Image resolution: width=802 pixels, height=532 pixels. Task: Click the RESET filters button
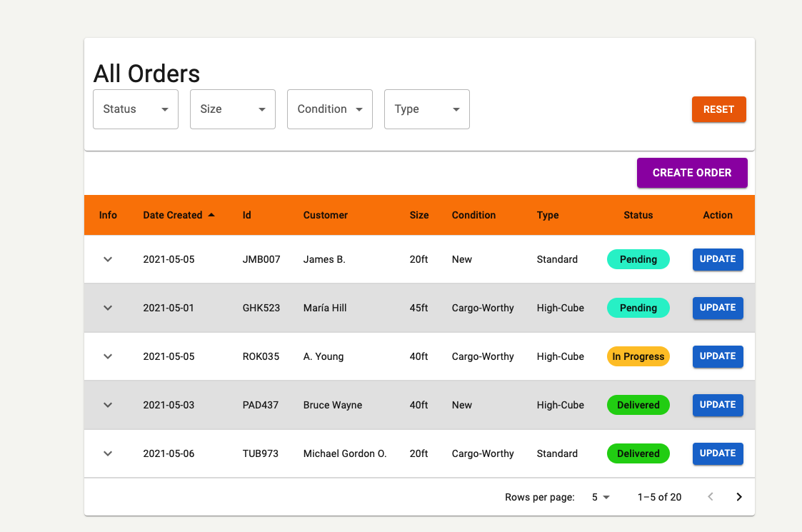click(718, 109)
